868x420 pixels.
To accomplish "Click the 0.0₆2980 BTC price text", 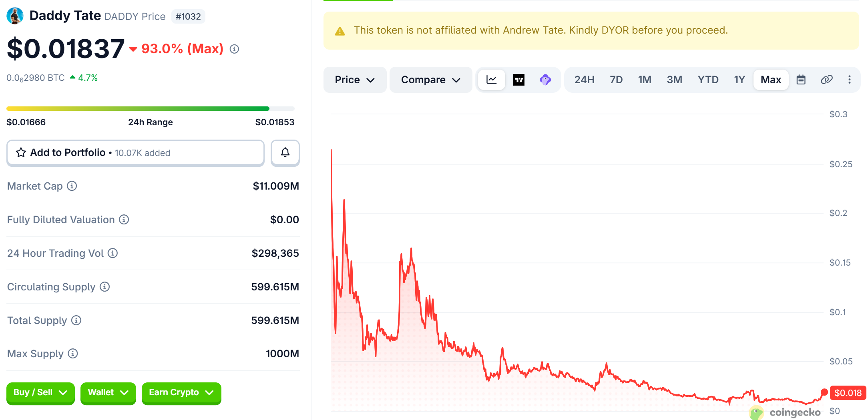I will coord(36,78).
